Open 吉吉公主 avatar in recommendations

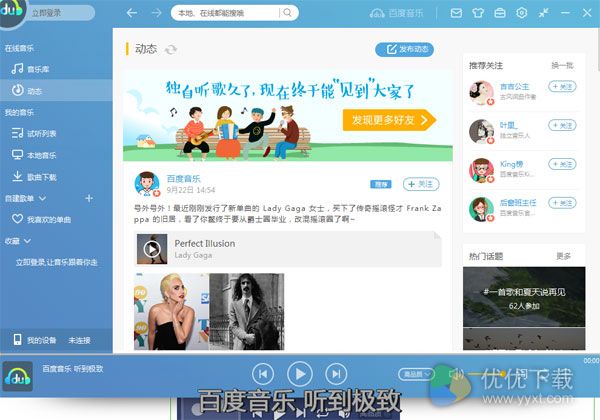[x=481, y=93]
